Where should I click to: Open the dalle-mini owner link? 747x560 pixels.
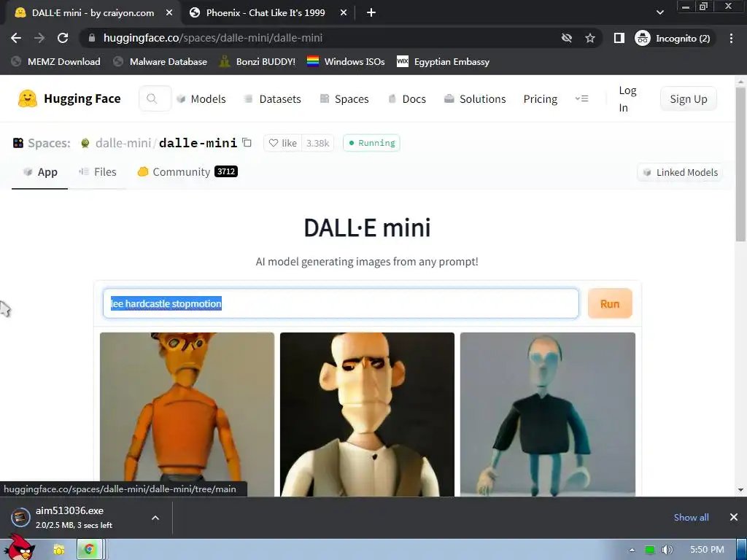coord(123,143)
